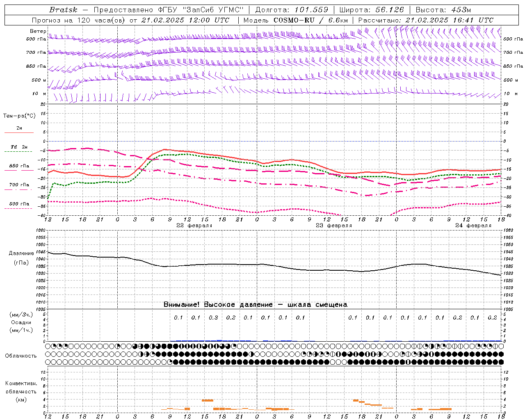525x420 pixels.
Task: Click the Давление pressure panel label
Action: (x=21, y=253)
